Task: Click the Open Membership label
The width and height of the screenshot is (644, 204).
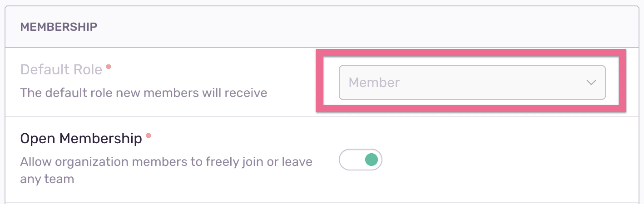Action: click(x=81, y=138)
